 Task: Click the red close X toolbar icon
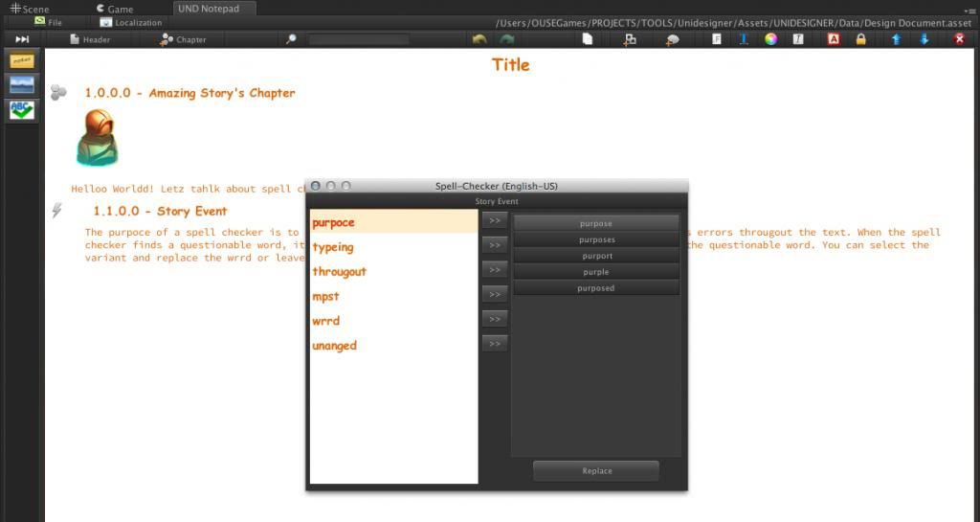pyautogui.click(x=959, y=39)
